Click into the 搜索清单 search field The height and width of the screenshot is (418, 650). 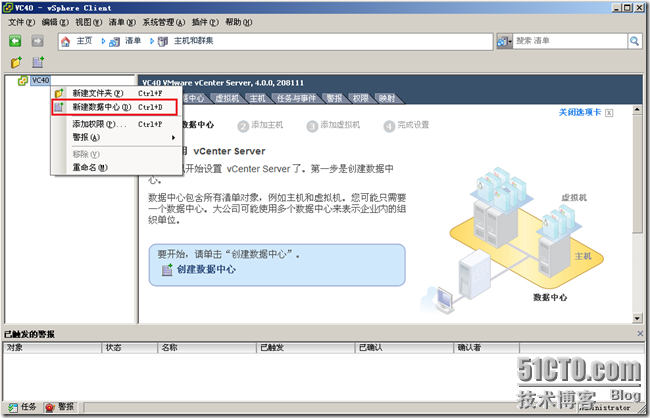[x=570, y=41]
